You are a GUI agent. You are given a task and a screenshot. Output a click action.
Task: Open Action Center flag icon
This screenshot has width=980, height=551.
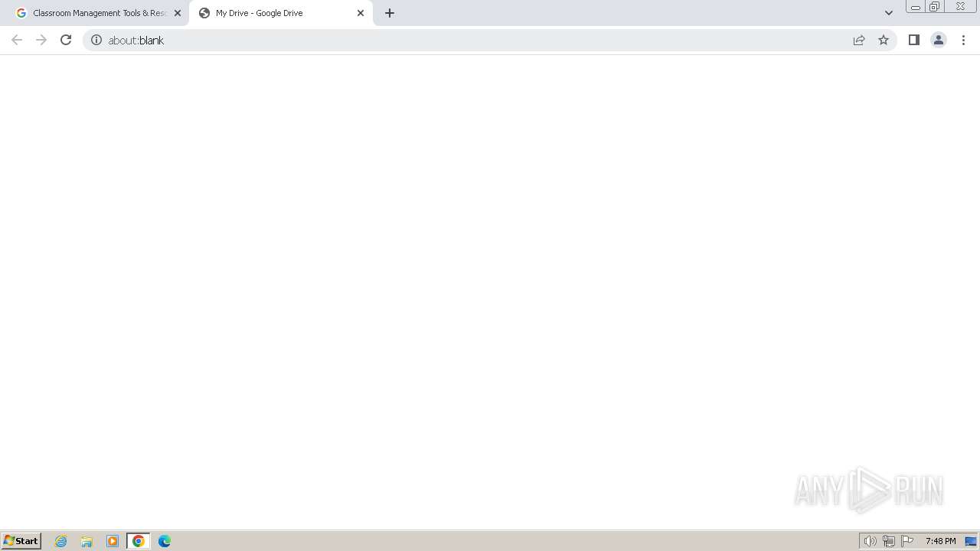pyautogui.click(x=907, y=541)
